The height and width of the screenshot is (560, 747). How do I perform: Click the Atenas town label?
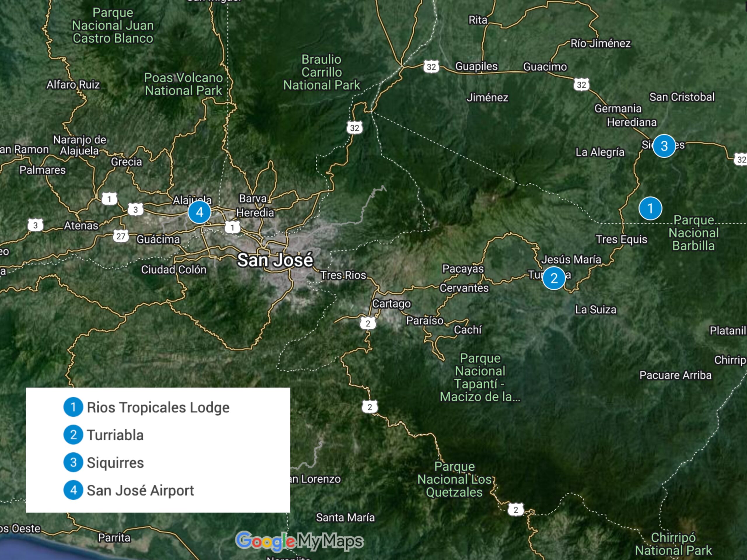[x=81, y=225]
